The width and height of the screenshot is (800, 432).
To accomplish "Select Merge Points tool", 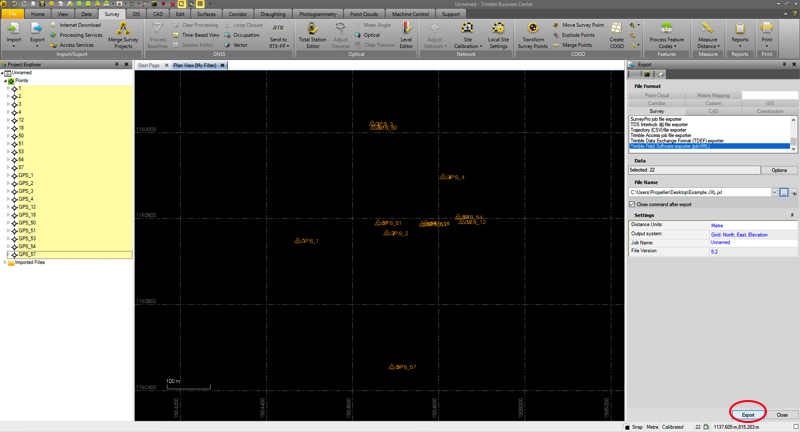I will tap(572, 45).
